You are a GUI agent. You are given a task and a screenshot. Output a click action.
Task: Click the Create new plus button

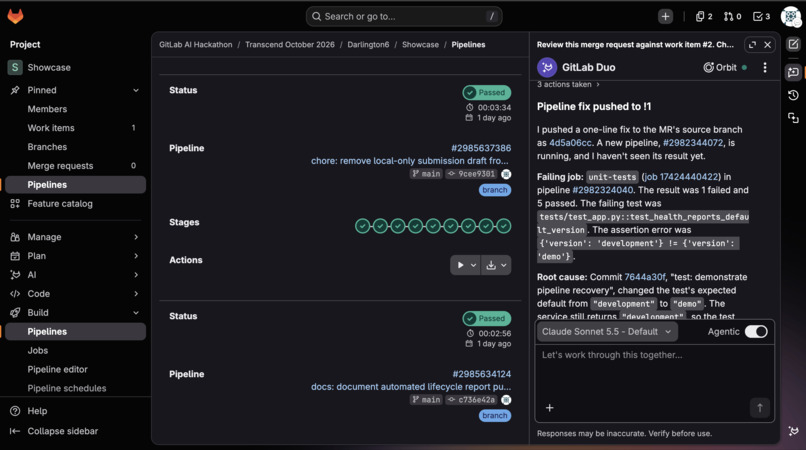click(665, 16)
